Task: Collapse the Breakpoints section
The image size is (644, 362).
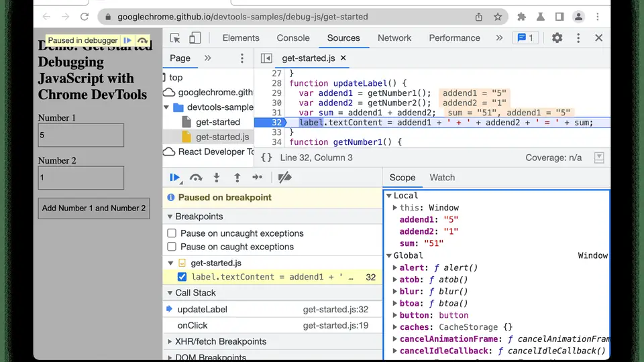Action: [170, 217]
